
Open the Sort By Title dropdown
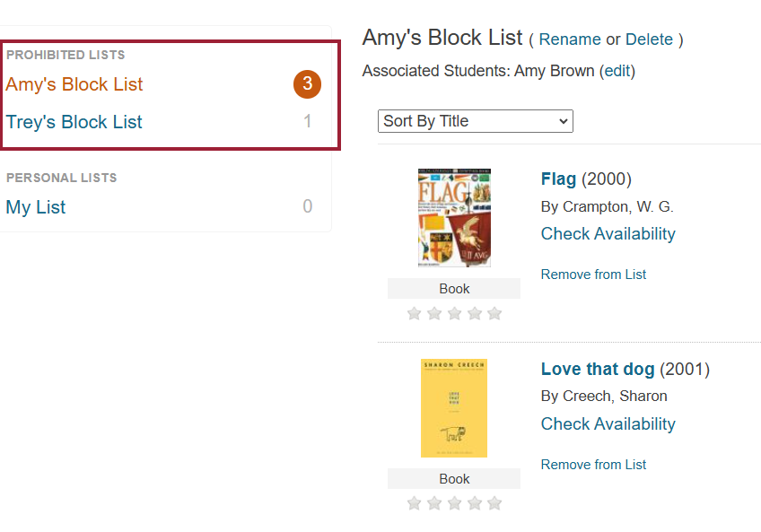point(475,121)
